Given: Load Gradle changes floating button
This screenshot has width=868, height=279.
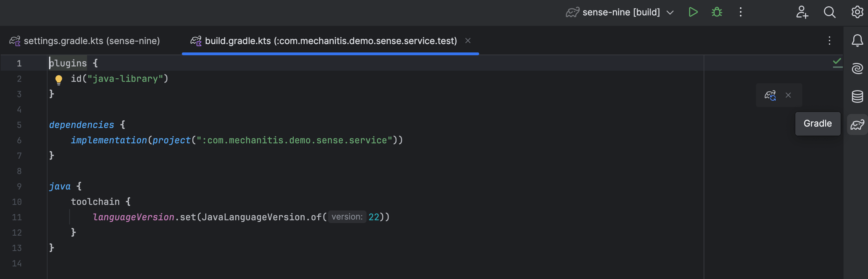Looking at the screenshot, I should pos(770,95).
